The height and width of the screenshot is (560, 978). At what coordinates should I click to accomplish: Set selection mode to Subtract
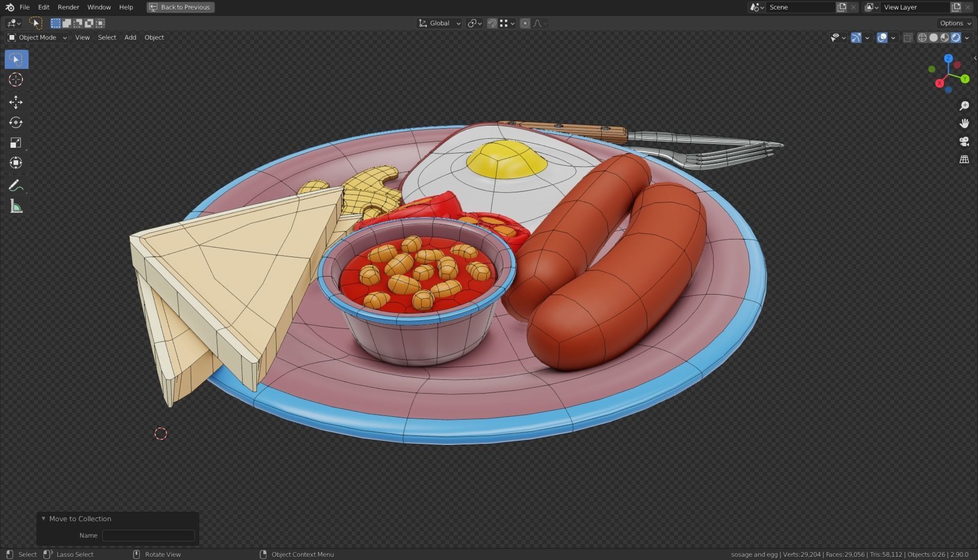78,23
